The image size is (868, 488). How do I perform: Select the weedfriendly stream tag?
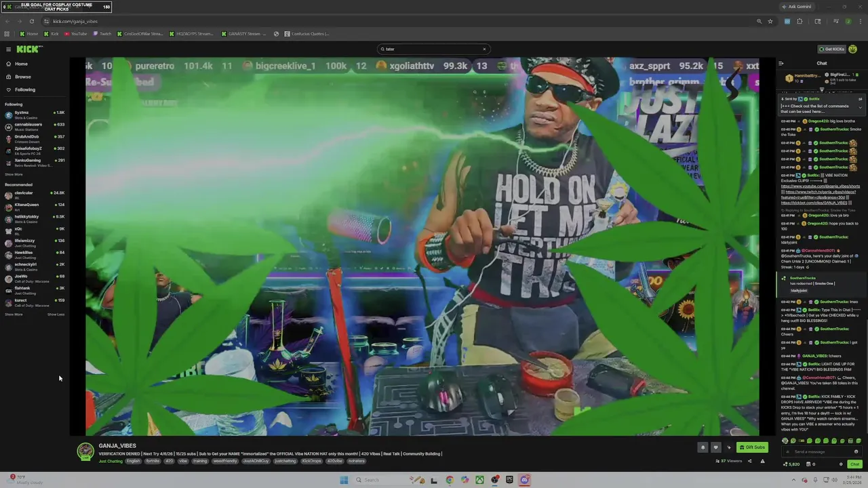point(226,461)
